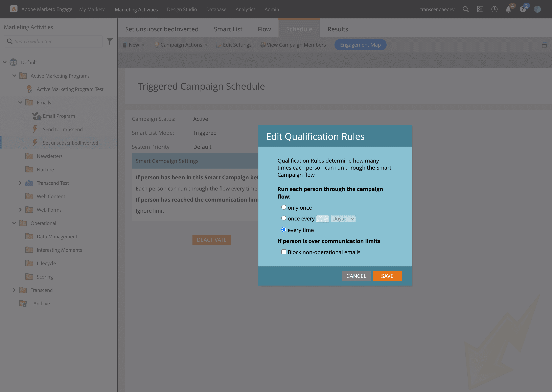
Task: Switch to the Smart List tab
Action: [228, 29]
